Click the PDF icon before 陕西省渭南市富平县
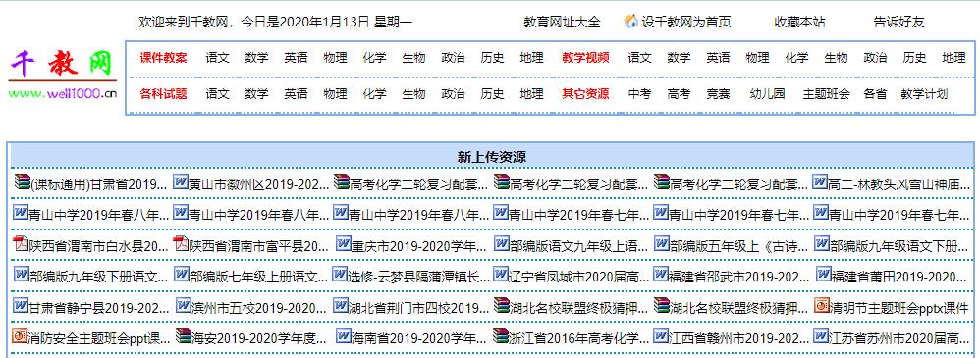980x358 pixels. (x=181, y=243)
